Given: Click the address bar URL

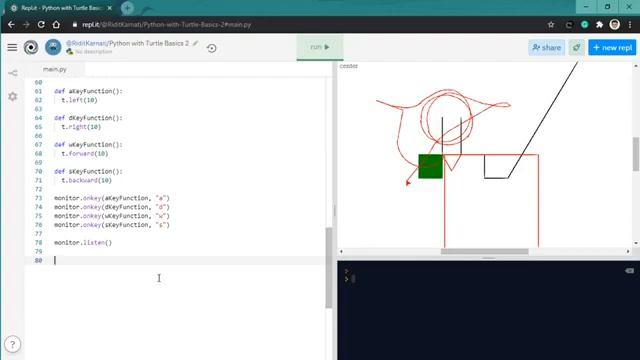Looking at the screenshot, I should click(167, 24).
